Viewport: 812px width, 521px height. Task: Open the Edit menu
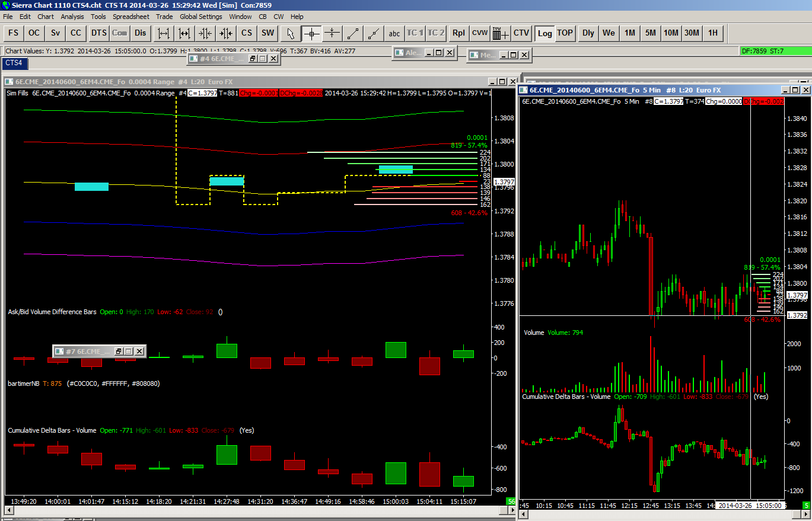pos(25,17)
